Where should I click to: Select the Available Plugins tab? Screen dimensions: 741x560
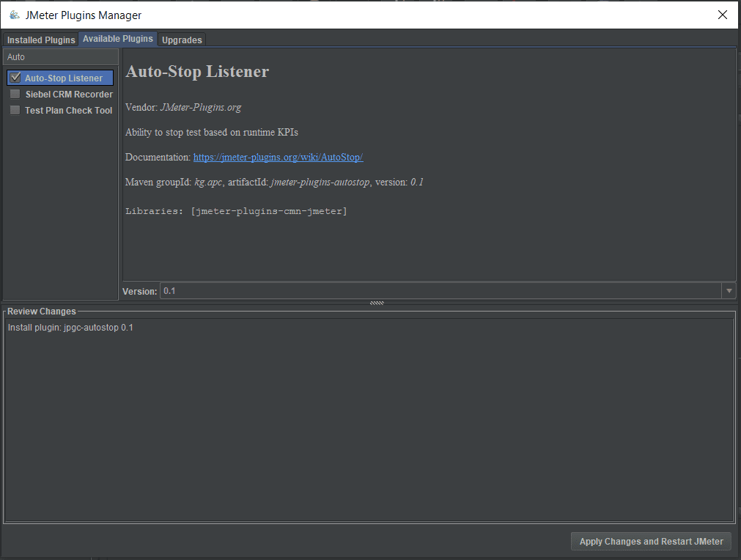coord(118,39)
